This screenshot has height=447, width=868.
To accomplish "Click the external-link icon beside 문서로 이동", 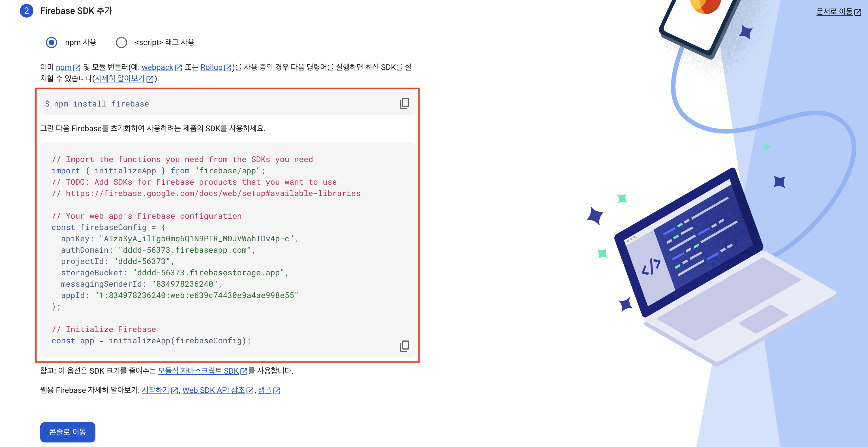I will (x=858, y=12).
